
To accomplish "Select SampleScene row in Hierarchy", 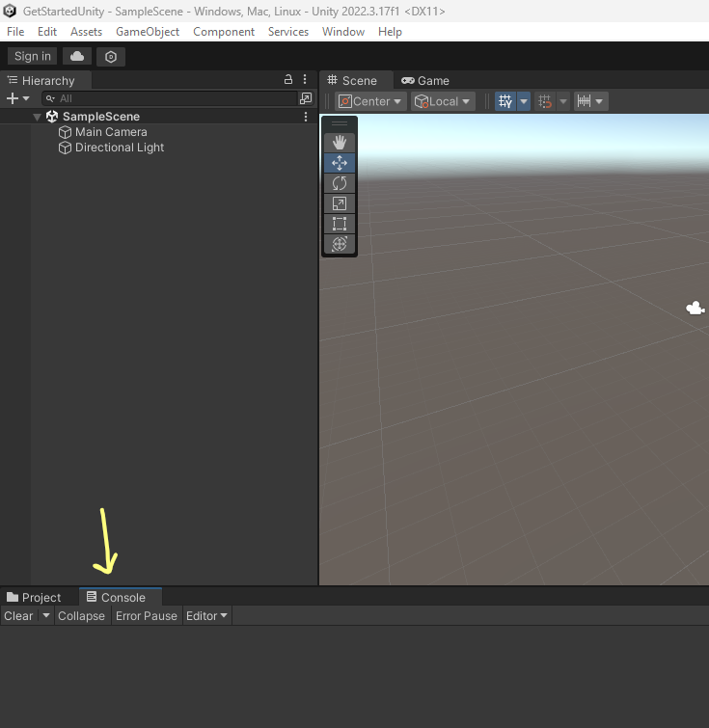I will 158,117.
